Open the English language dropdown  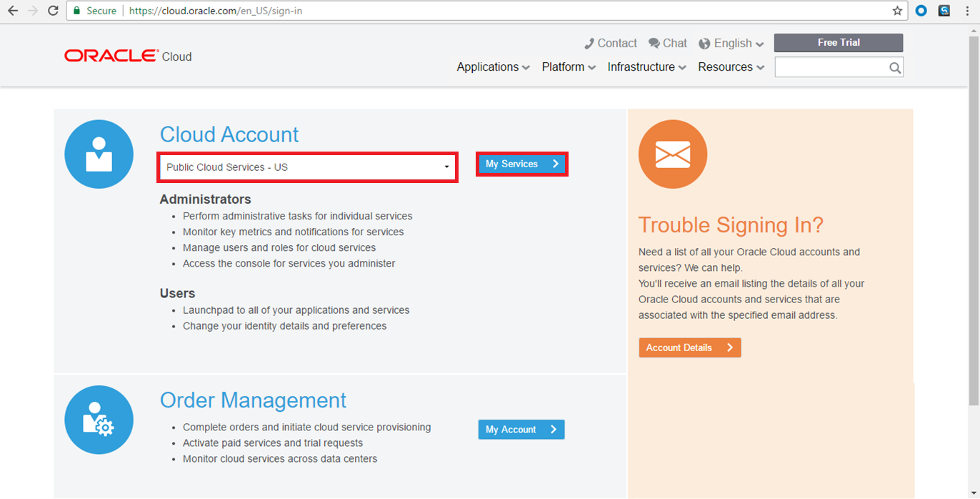tap(731, 44)
